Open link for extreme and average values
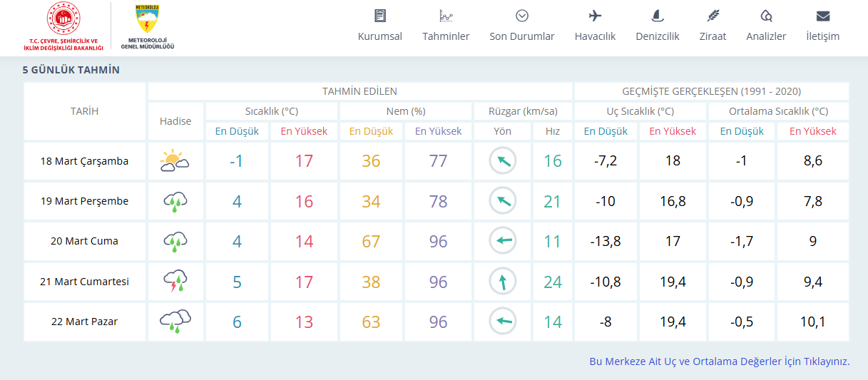The height and width of the screenshot is (380, 868). pos(719,361)
